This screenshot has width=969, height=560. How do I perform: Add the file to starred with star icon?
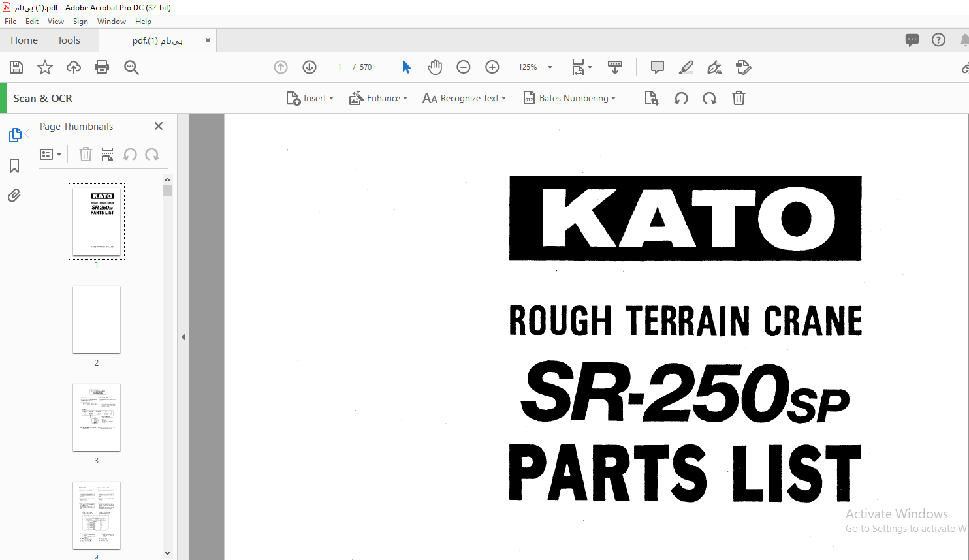45,67
